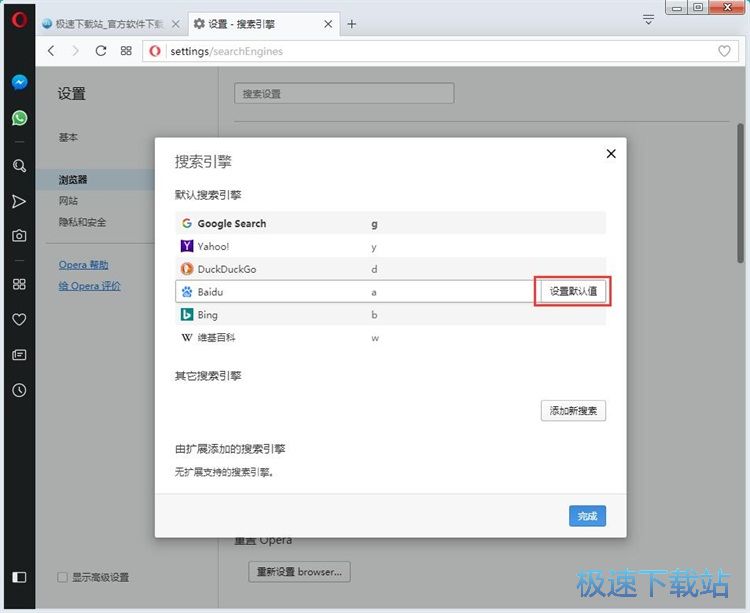Close the 极速下载站 tab
The width and height of the screenshot is (750, 613).
tap(176, 24)
